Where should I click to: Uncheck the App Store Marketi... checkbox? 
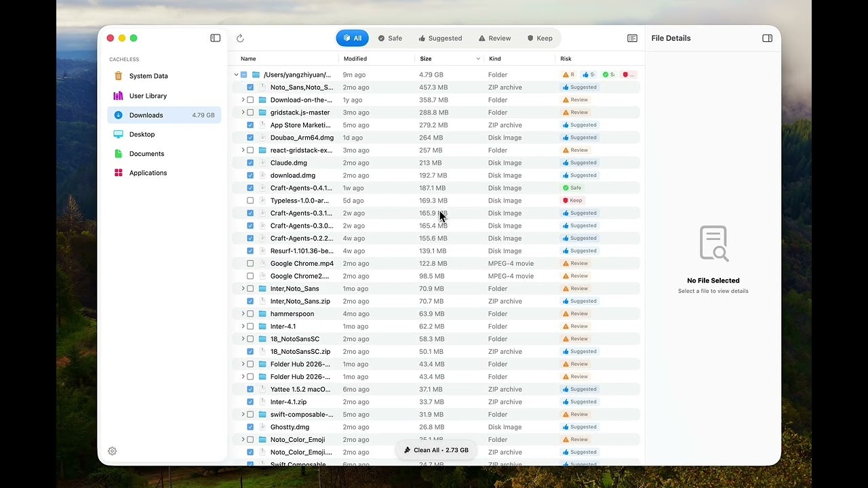[x=250, y=125]
